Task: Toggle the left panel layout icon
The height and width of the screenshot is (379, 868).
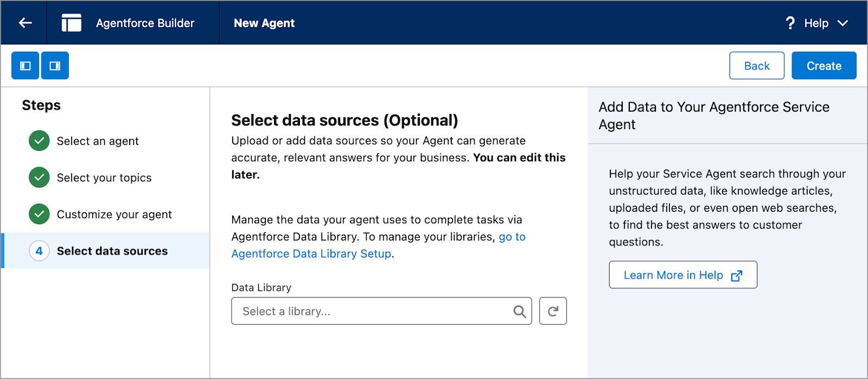Action: click(x=25, y=66)
